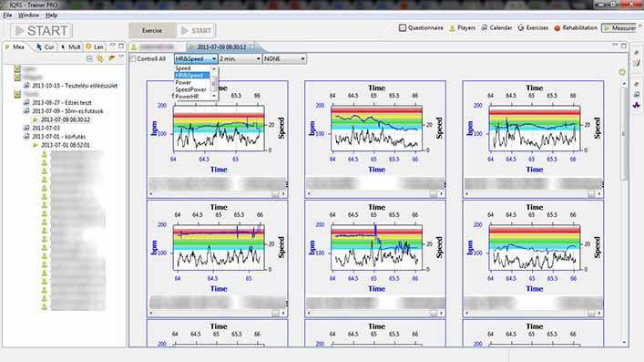644x362 pixels.
Task: Click the calendar icon beside 2013-07-03
Action: click(x=26, y=128)
